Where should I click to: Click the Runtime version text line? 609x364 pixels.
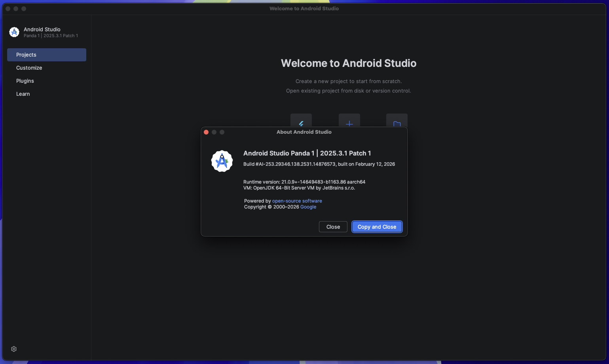[304, 182]
